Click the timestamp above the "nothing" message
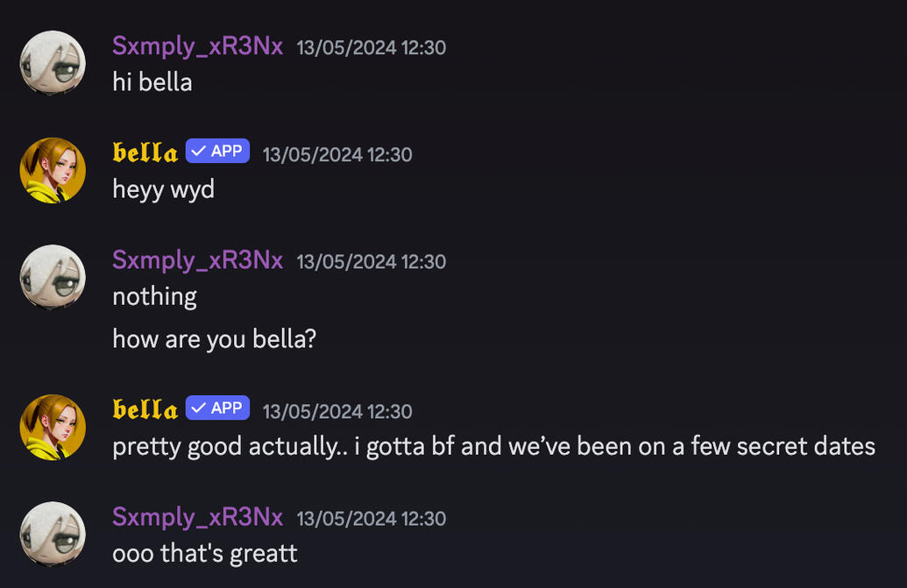 pyautogui.click(x=372, y=261)
